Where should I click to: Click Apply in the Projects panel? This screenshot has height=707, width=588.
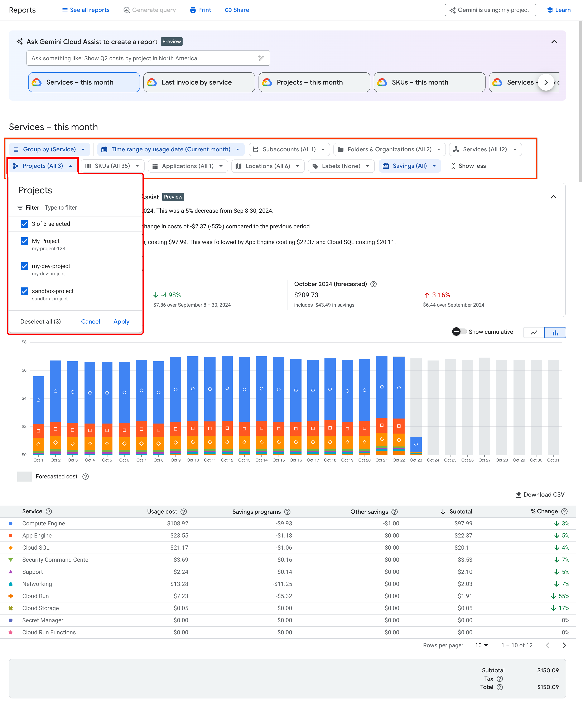[121, 321]
